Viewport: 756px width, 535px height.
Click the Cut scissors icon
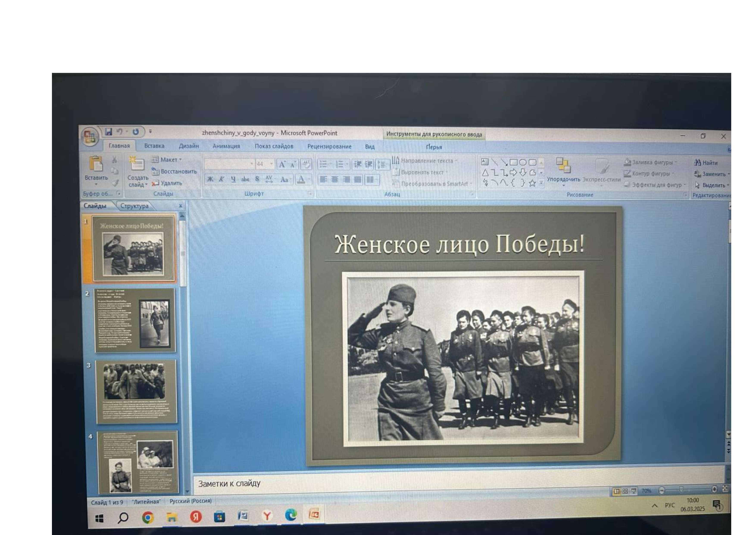(x=114, y=160)
